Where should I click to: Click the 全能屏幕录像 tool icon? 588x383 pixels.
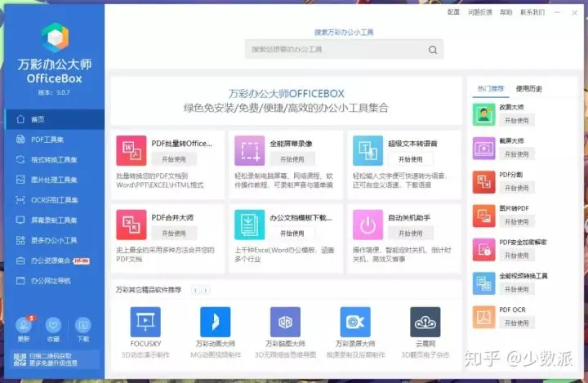(x=250, y=150)
